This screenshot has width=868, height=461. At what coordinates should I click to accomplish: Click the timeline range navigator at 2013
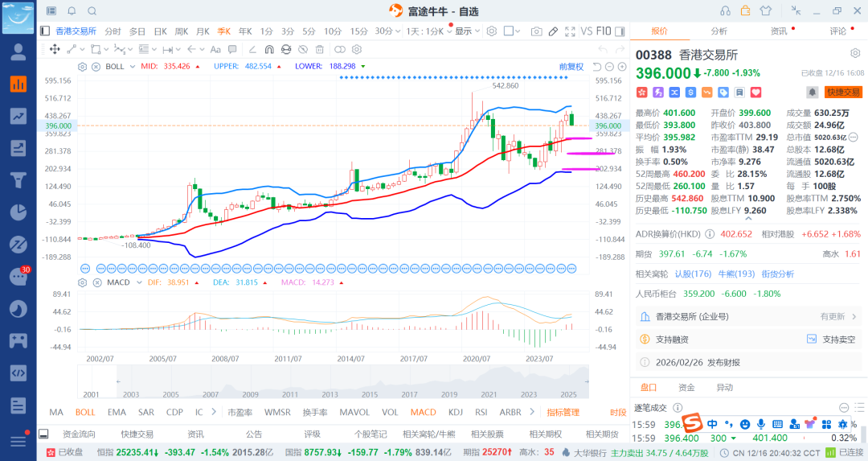(x=328, y=395)
